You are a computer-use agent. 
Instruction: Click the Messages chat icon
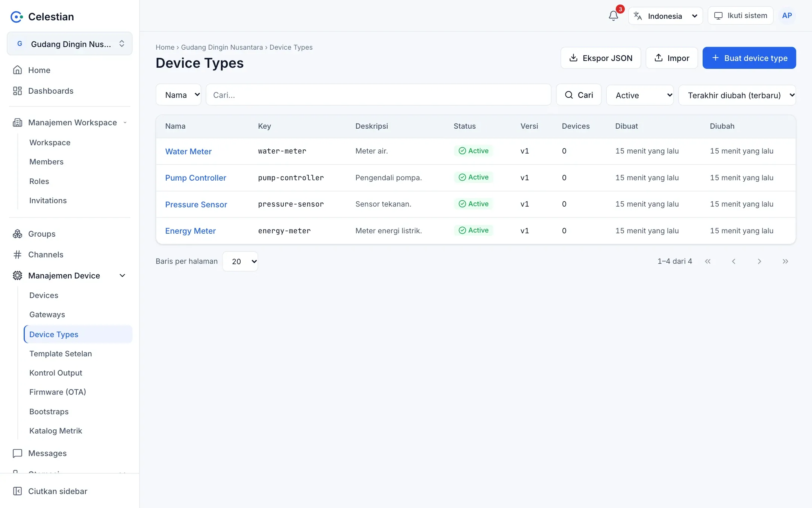point(17,453)
